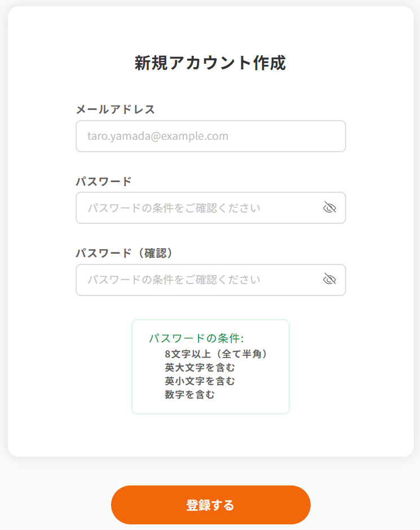The width and height of the screenshot is (420, 530).
Task: Click the taro.yamada@example.com placeholder text
Action: pos(158,136)
